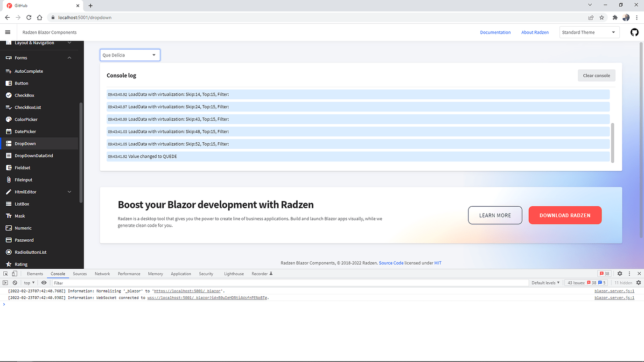
Task: Open the Standard Theme dropdown
Action: (x=589, y=32)
